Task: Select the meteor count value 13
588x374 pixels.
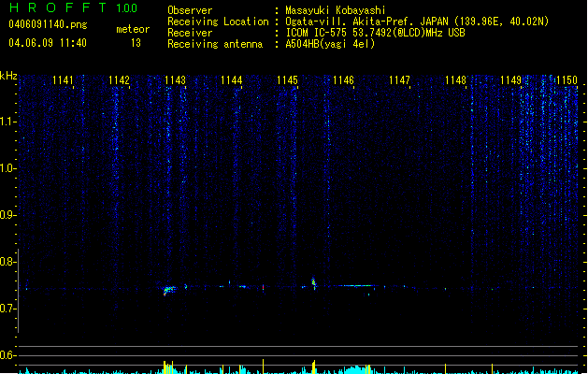Action: coord(136,43)
